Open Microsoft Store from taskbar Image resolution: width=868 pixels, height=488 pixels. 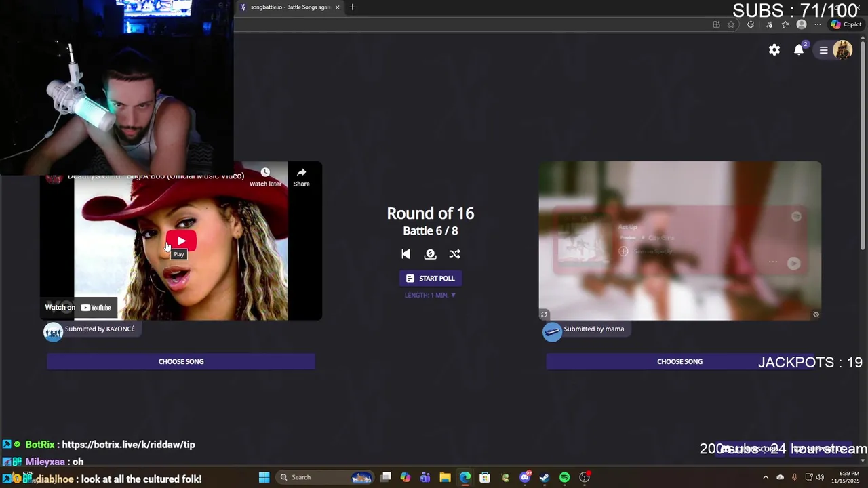[485, 477]
